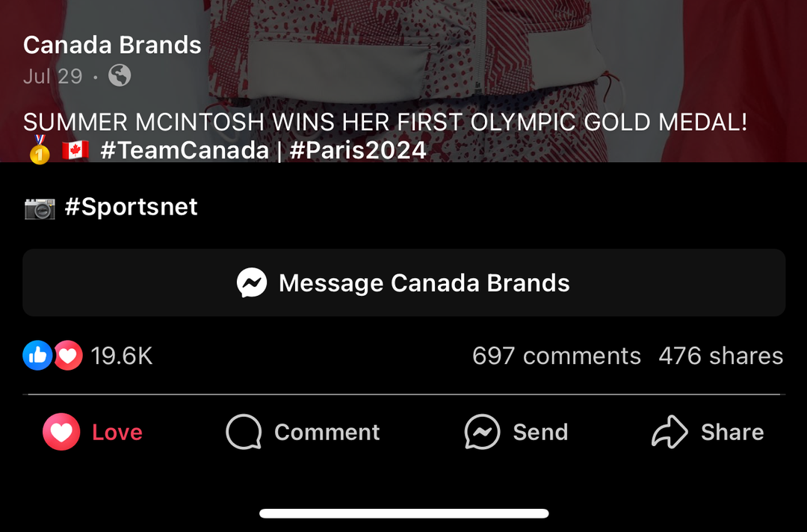Tap the heart reaction icon beside 19.6K
The width and height of the screenshot is (807, 532).
68,356
